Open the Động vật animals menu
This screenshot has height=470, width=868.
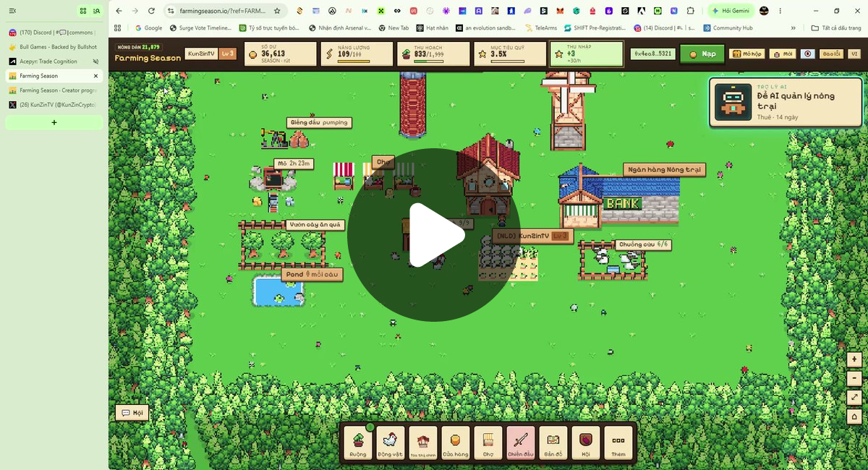[391, 443]
